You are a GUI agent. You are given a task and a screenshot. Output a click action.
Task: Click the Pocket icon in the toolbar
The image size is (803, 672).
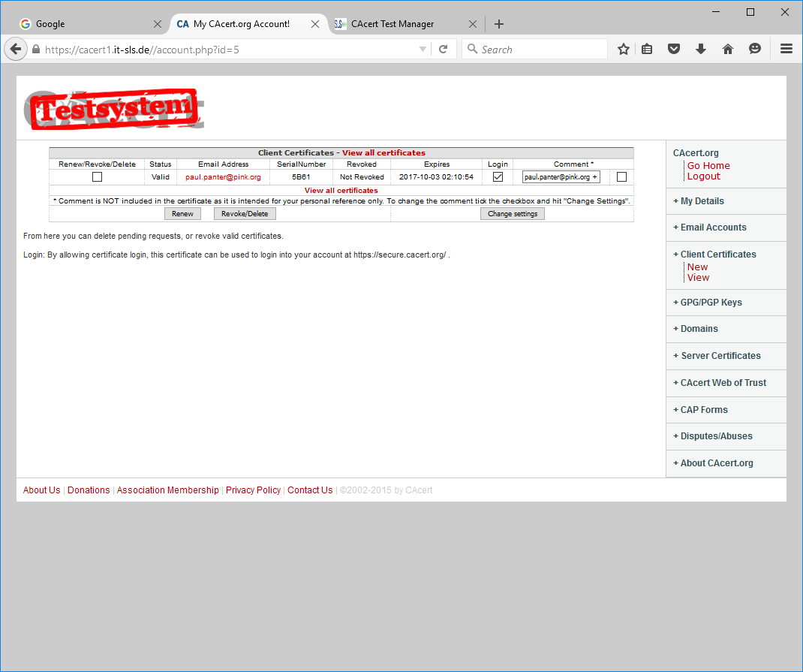[x=674, y=49]
